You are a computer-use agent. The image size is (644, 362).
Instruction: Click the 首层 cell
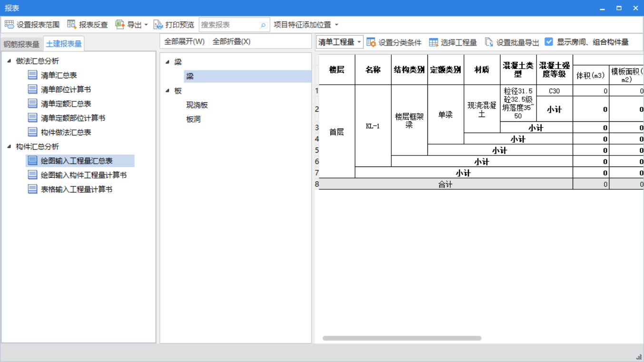click(x=337, y=132)
